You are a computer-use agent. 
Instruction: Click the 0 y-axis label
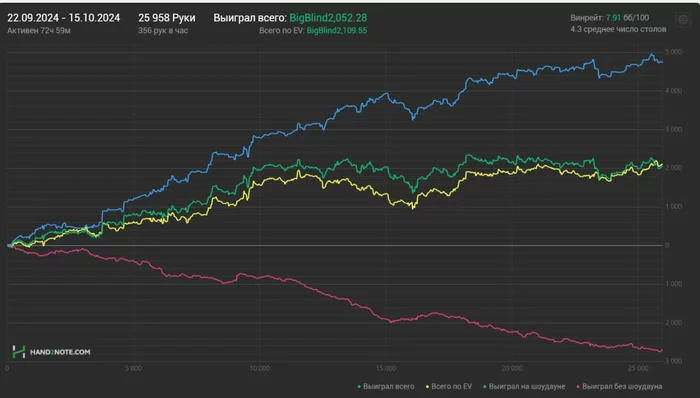click(x=667, y=245)
